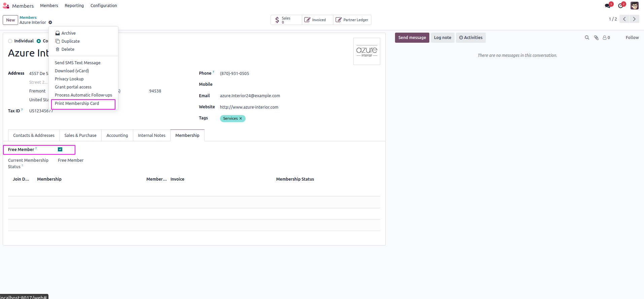Screen dimensions: 644x299
Task: Open the activities clock icon in navbar
Action: [621, 6]
